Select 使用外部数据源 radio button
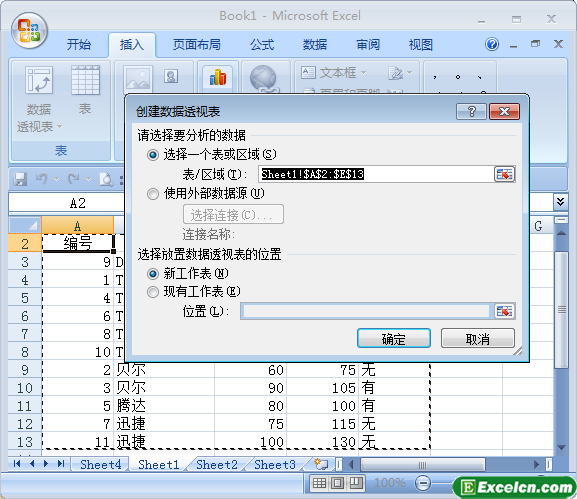This screenshot has height=499, width=577. coord(153,194)
